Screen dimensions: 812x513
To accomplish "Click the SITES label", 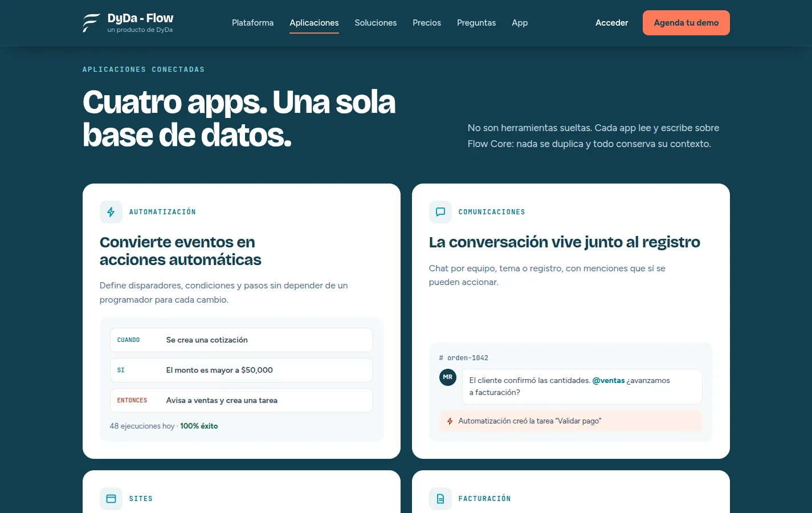I will tap(141, 499).
